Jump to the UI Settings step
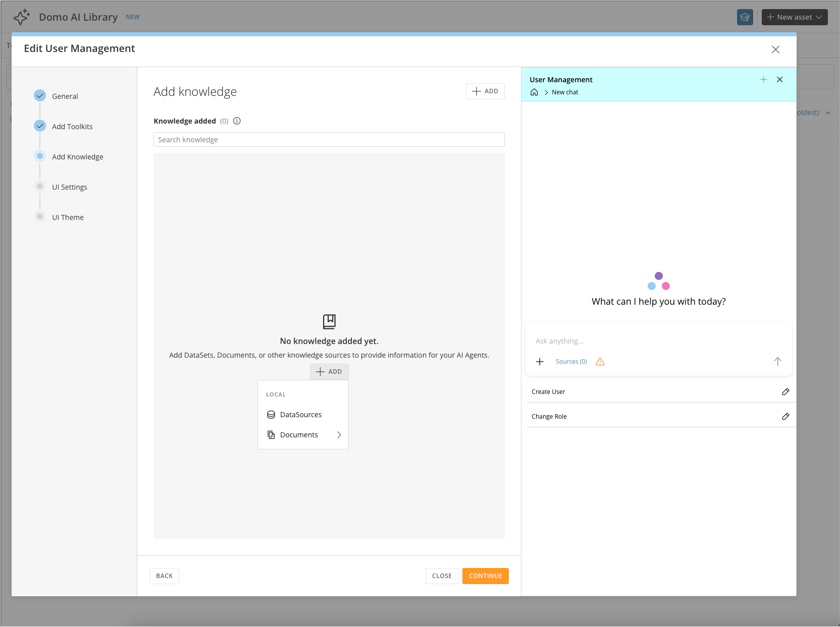 pos(70,187)
